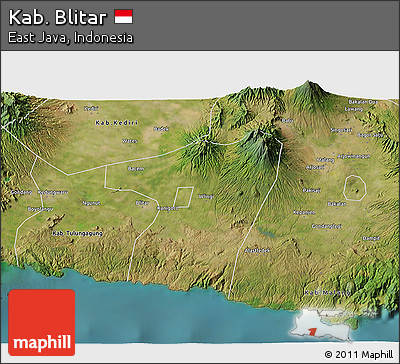
Task: Select the Pakisaji town label
Action: pos(312,190)
